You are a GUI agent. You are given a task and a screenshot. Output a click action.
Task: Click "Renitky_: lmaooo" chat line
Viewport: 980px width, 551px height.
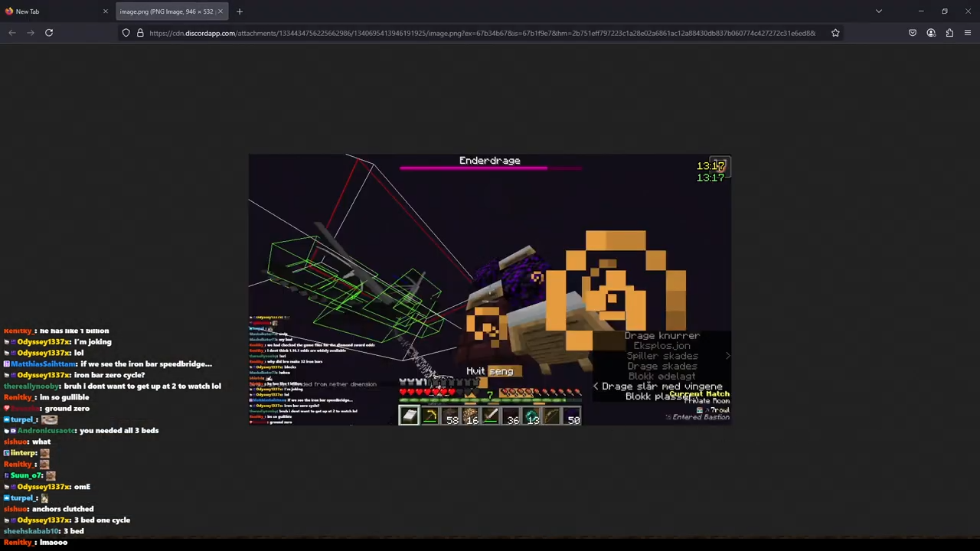(x=36, y=543)
